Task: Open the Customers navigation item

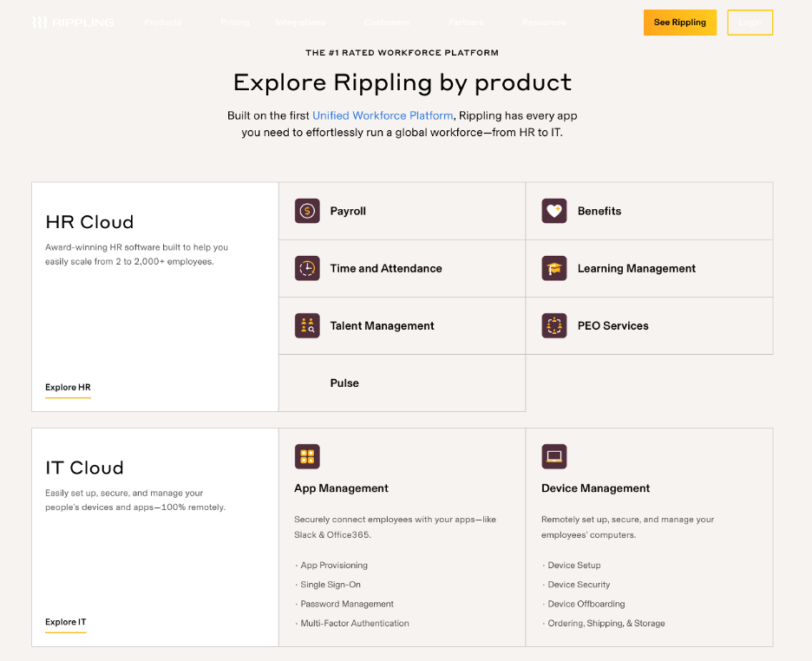Action: click(387, 23)
